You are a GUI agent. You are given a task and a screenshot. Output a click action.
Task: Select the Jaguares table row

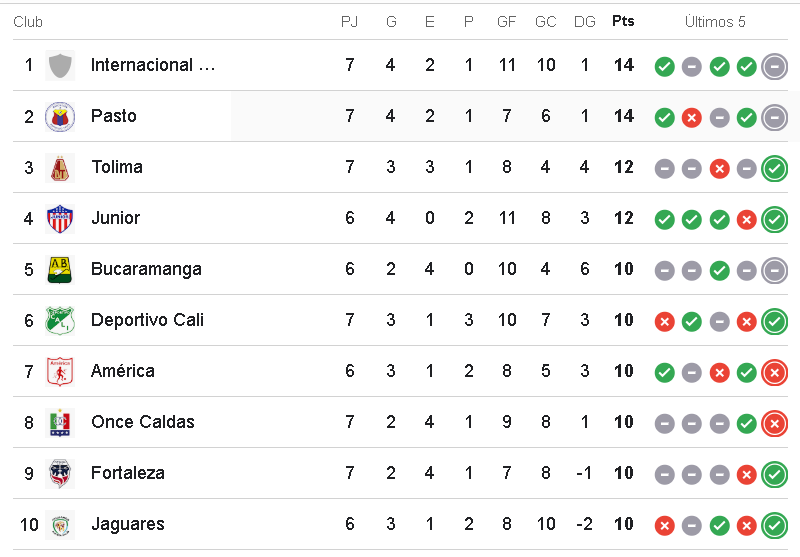click(x=400, y=525)
